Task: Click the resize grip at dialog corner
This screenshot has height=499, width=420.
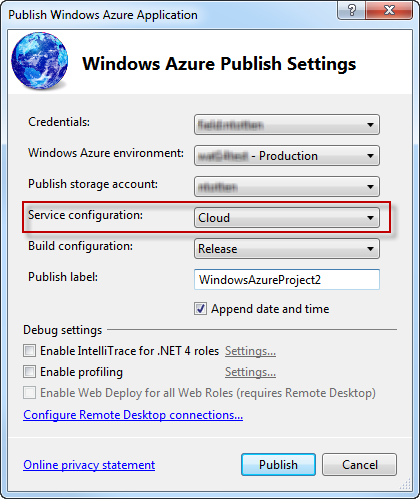Action: [x=406, y=484]
